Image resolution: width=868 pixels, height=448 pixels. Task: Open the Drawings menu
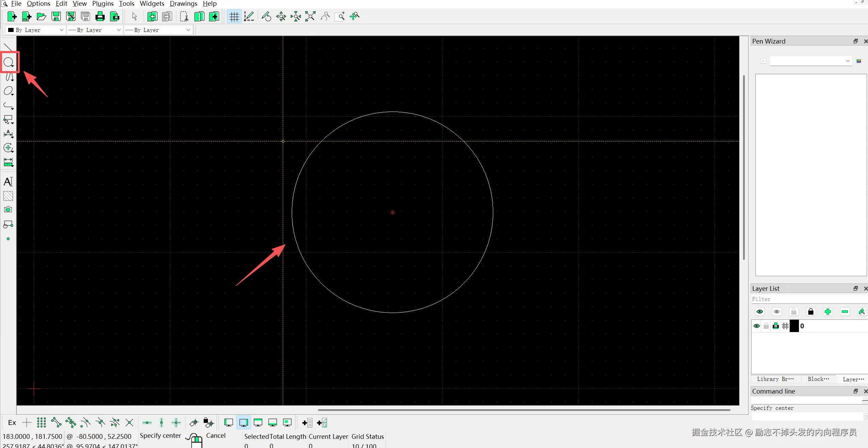[183, 4]
